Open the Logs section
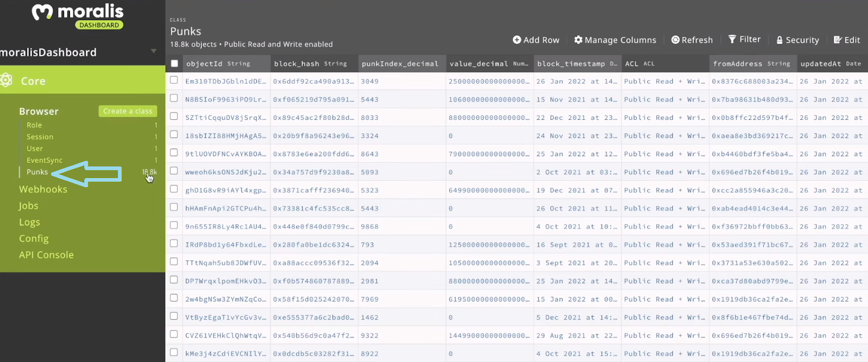Image resolution: width=868 pixels, height=362 pixels. pos(29,222)
